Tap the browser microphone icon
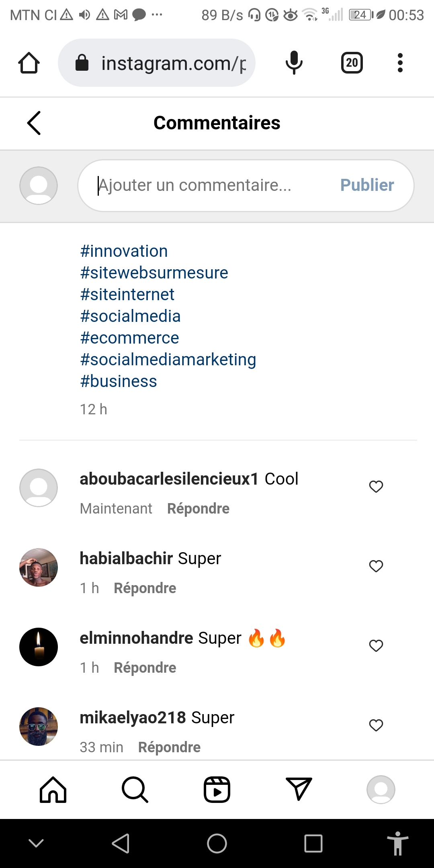Image resolution: width=434 pixels, height=868 pixels. pyautogui.click(x=294, y=63)
